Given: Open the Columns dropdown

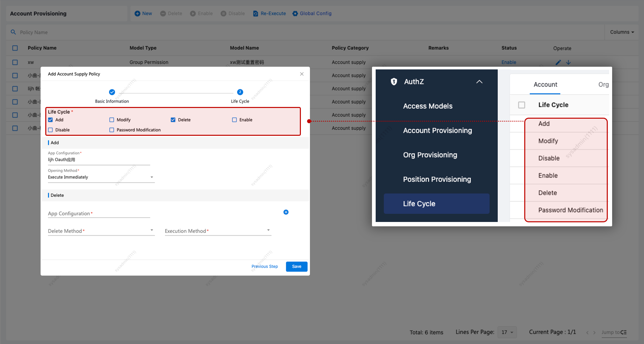Looking at the screenshot, I should [x=622, y=32].
